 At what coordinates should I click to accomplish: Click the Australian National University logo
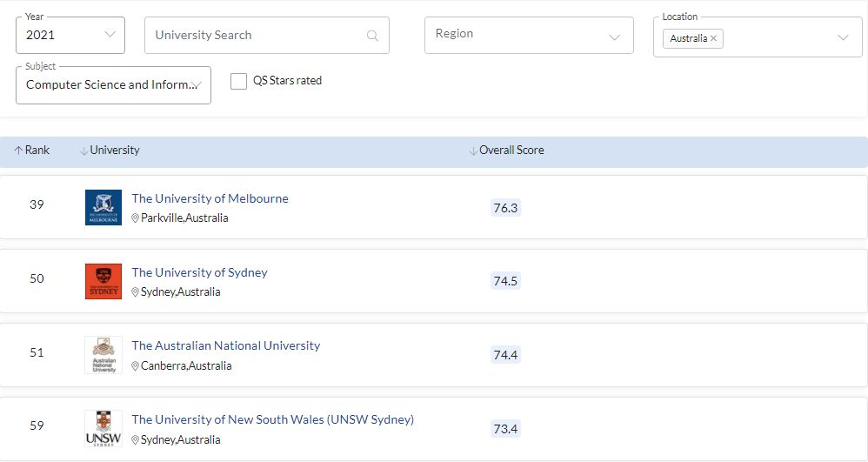pyautogui.click(x=103, y=355)
